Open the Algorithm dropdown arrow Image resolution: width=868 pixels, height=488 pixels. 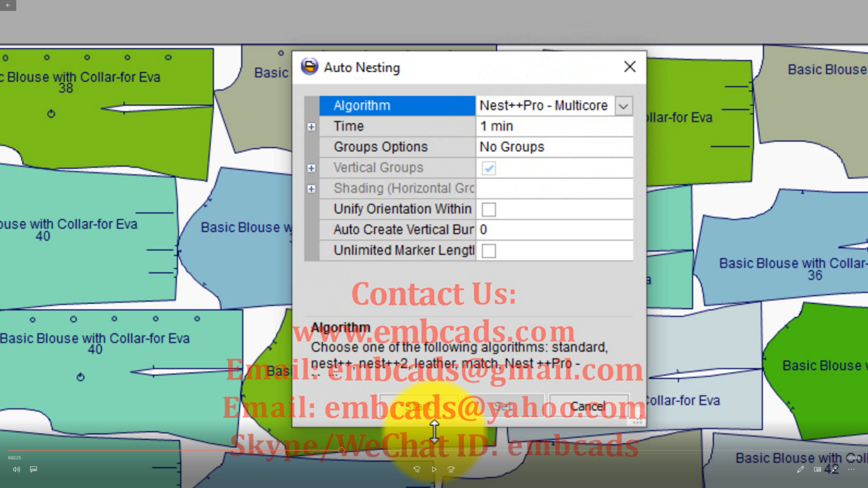point(623,106)
